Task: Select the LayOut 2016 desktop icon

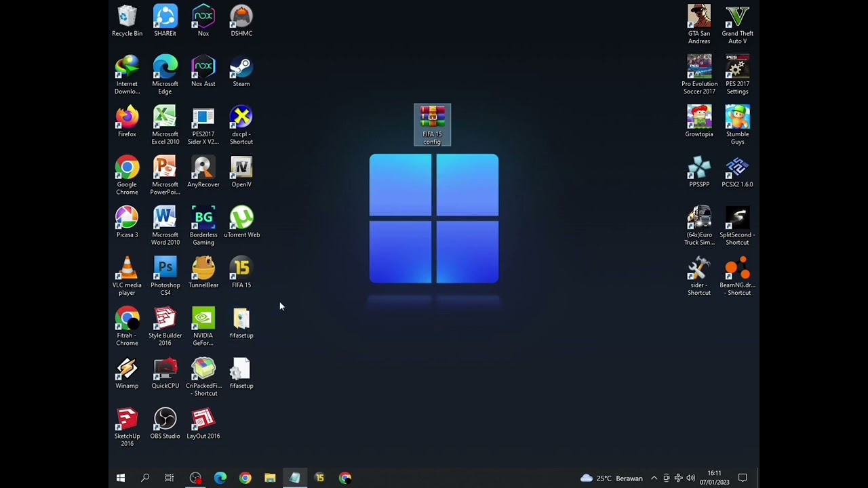Action: click(203, 424)
